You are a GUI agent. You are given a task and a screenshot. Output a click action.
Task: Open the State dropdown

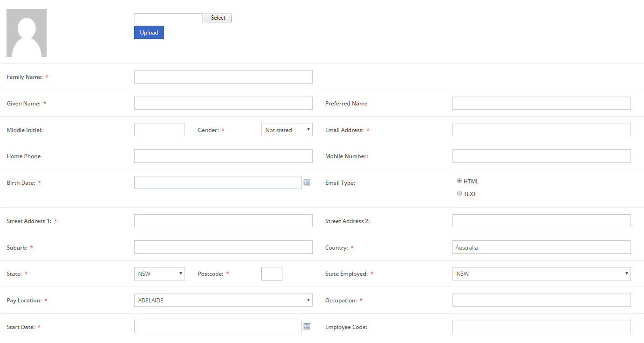pos(159,273)
